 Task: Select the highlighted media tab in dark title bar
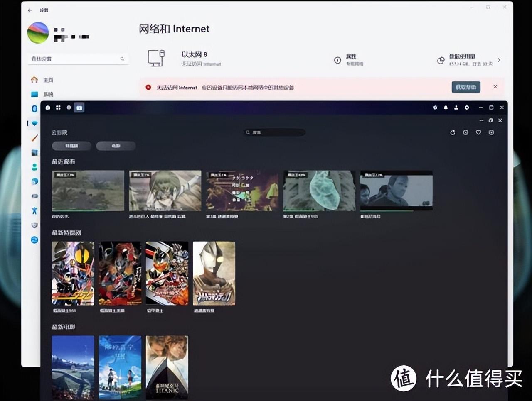[79, 108]
